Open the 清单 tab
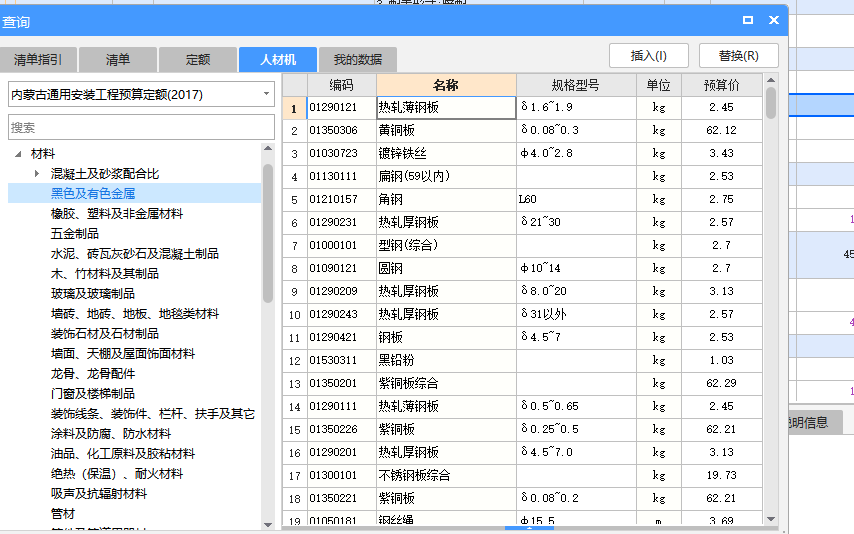Image resolution: width=854 pixels, height=534 pixels. 118,59
